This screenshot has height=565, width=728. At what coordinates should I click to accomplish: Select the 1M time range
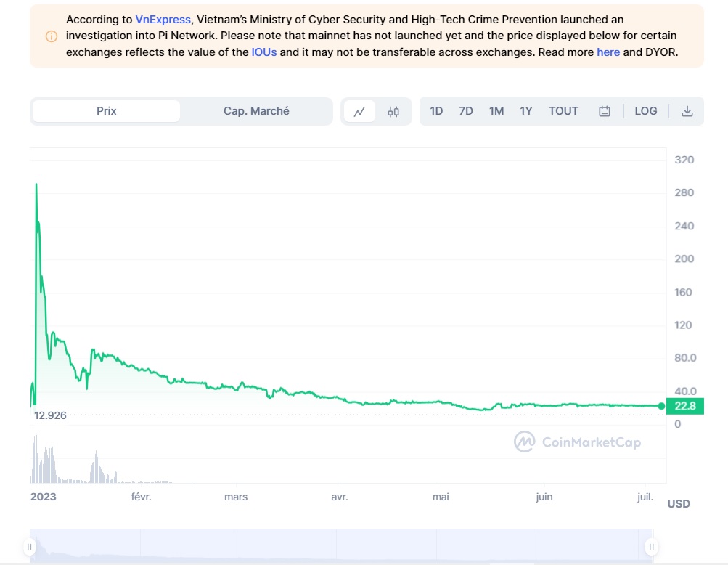tap(496, 111)
